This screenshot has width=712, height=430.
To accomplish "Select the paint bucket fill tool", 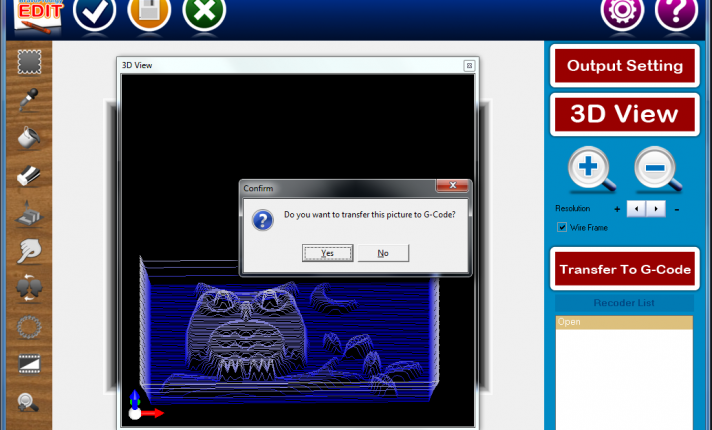I will point(29,138).
